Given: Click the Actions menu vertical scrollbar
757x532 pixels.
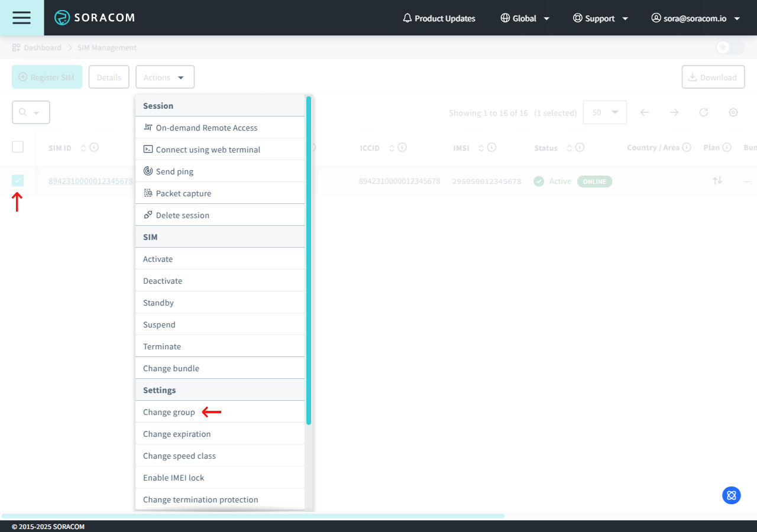Looking at the screenshot, I should point(308,260).
